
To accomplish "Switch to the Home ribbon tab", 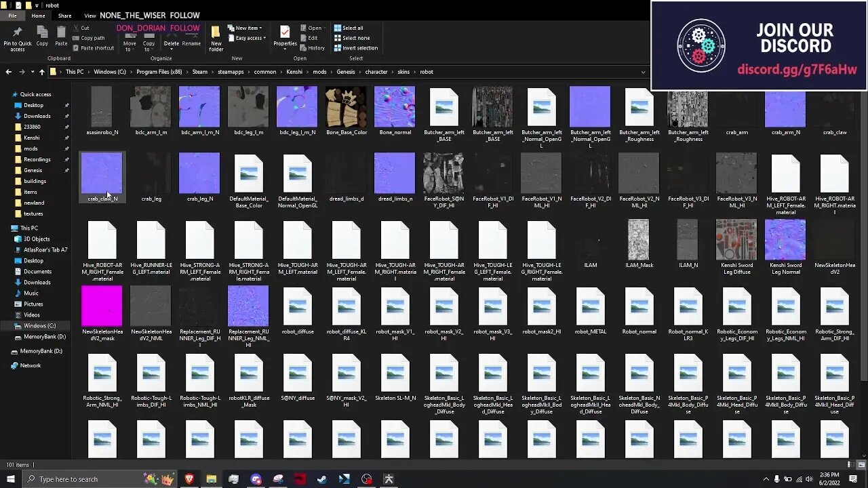I will [x=38, y=16].
